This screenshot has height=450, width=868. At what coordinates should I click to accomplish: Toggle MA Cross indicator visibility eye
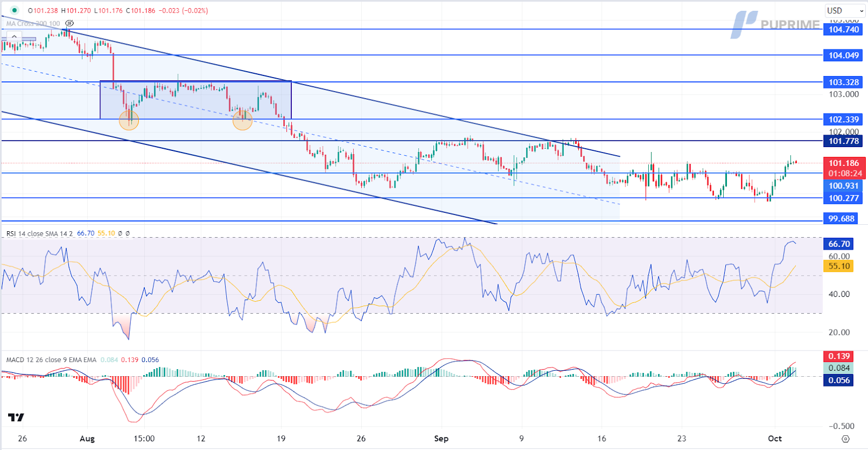[69, 23]
